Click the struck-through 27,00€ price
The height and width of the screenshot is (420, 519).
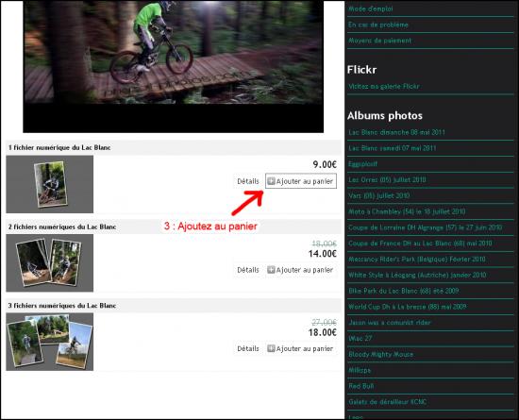click(x=324, y=322)
